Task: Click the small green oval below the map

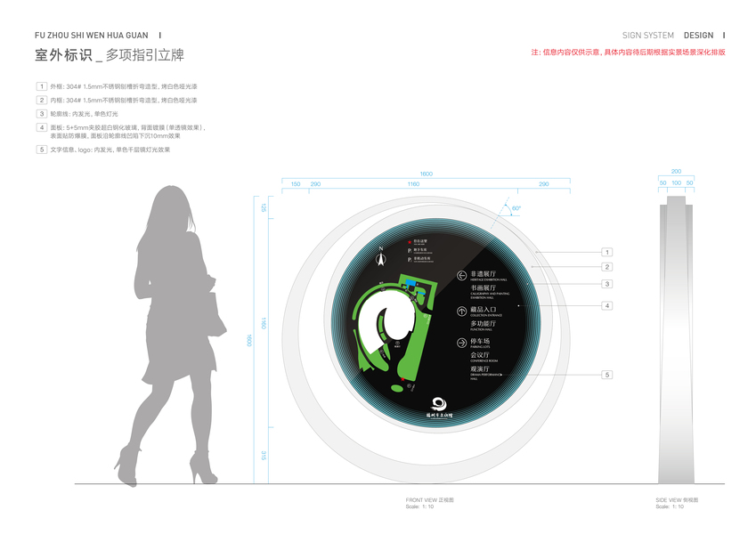Action: [x=397, y=388]
